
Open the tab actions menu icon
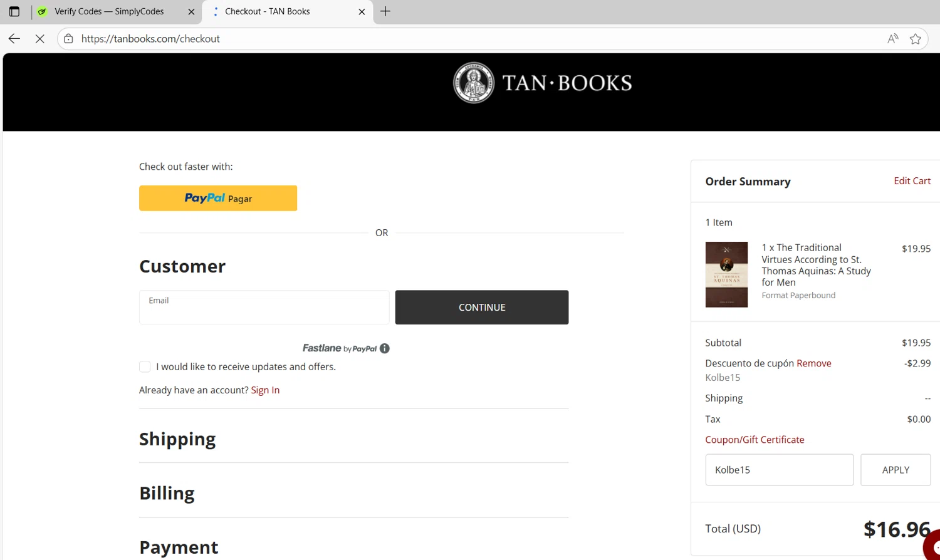click(x=14, y=11)
